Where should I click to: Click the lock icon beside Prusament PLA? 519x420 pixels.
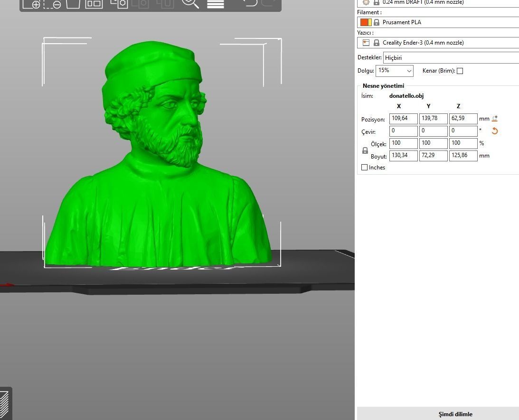[377, 22]
